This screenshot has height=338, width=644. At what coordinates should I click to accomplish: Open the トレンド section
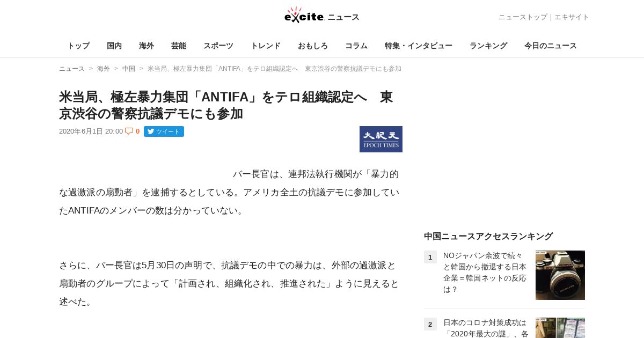pyautogui.click(x=266, y=46)
